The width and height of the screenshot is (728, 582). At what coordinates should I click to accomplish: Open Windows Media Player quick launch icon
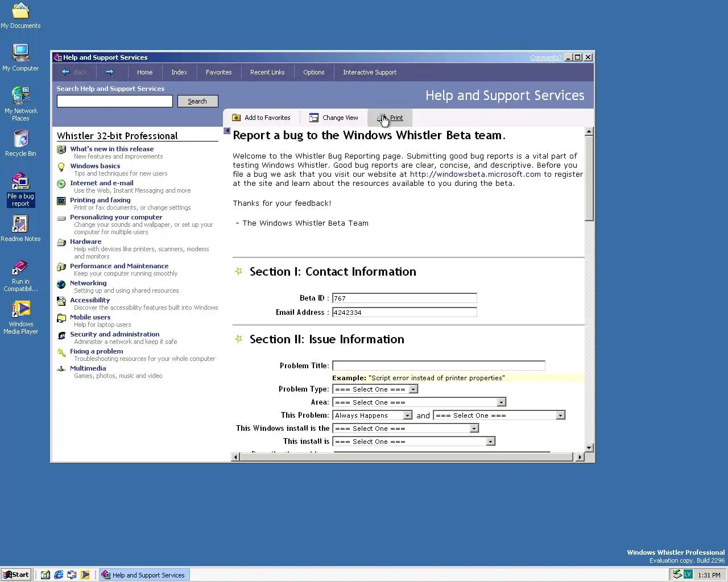(x=85, y=575)
